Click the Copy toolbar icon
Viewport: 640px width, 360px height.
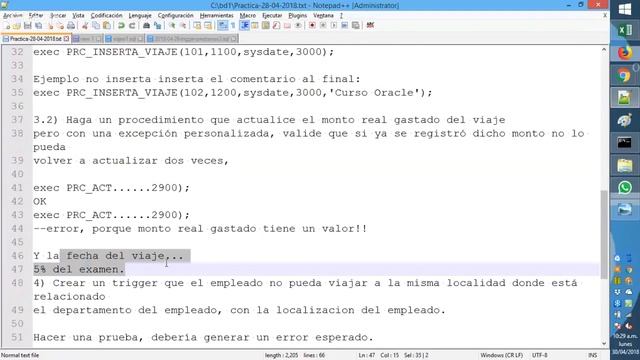(x=96, y=26)
